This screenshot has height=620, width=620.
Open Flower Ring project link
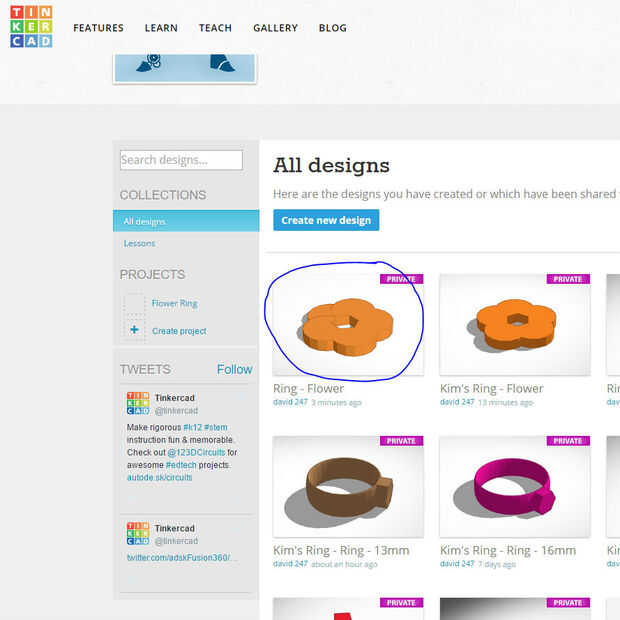[175, 303]
